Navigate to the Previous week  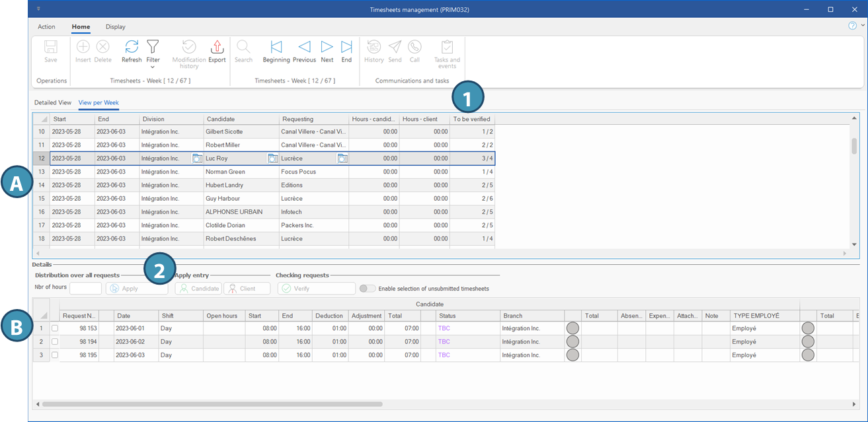pyautogui.click(x=304, y=48)
